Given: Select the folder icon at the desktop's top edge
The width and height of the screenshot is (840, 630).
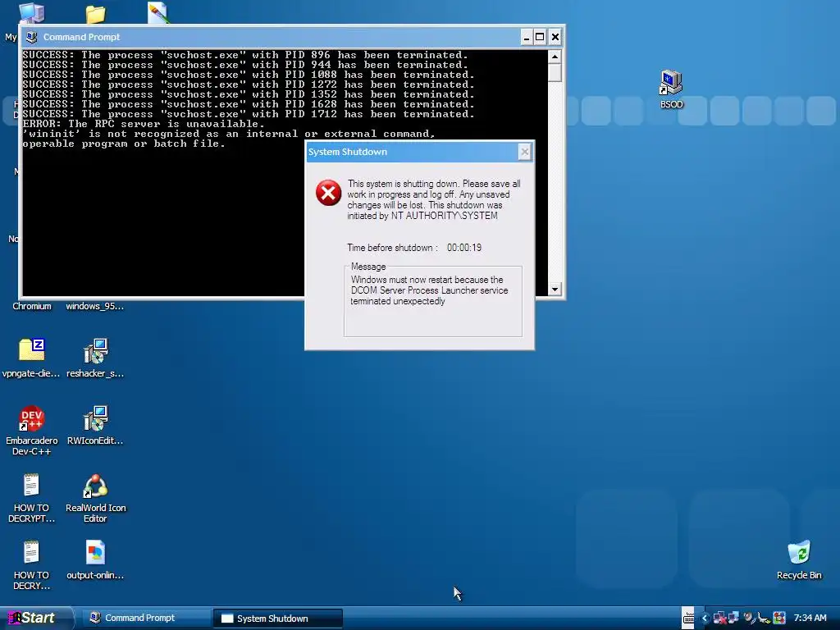Looking at the screenshot, I should pyautogui.click(x=95, y=13).
